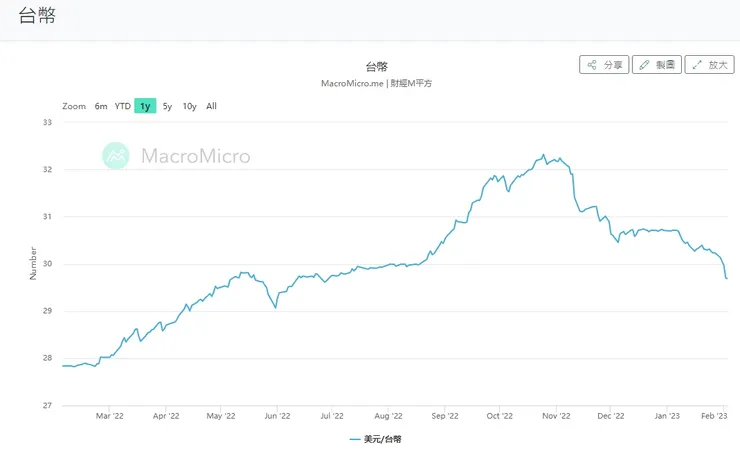This screenshot has height=462, width=740.
Task: Open the MacroMicro.me | 財經M平方 subtitle link
Action: click(376, 83)
